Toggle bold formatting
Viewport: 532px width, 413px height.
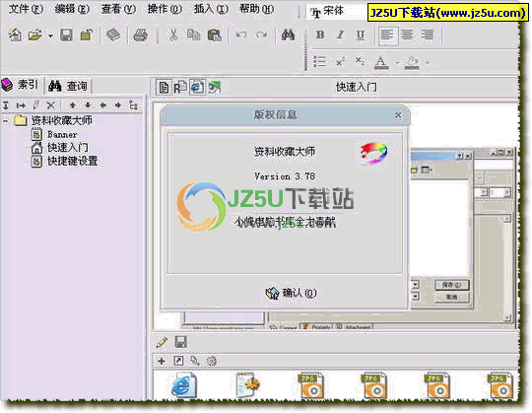(320, 34)
